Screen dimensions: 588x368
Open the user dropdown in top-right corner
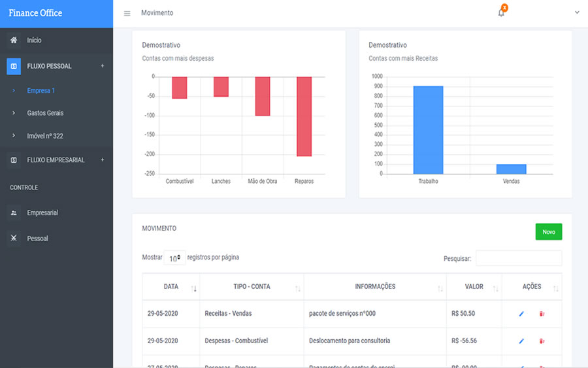[577, 13]
